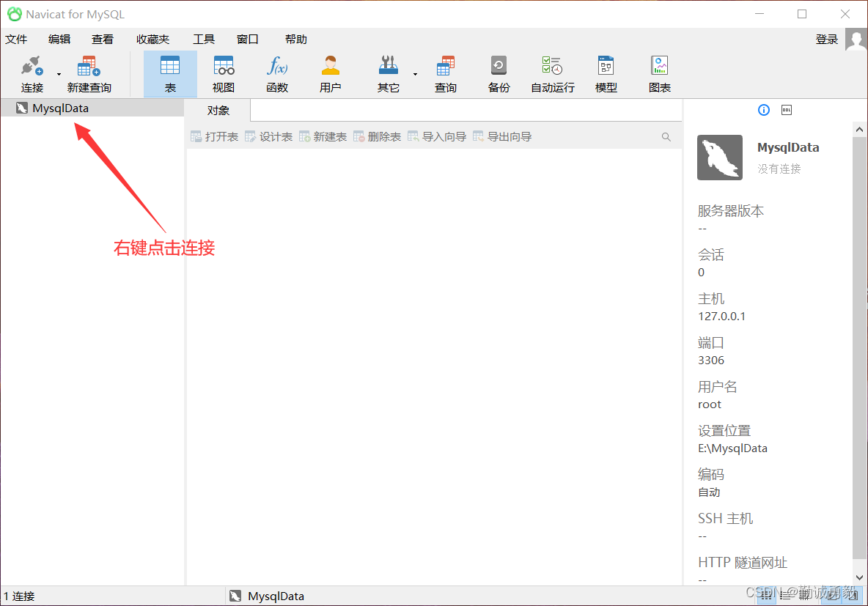868x606 pixels.
Task: Select the 函数 (Function) toolbar icon
Action: pyautogui.click(x=277, y=74)
